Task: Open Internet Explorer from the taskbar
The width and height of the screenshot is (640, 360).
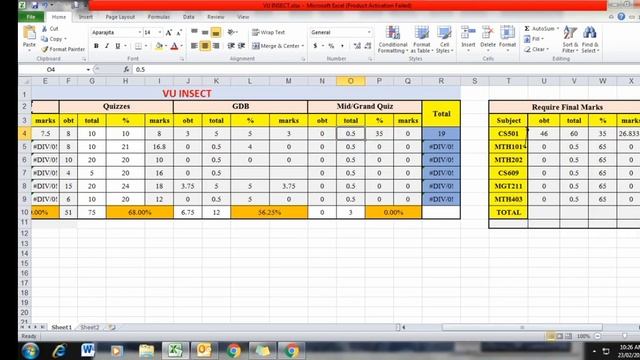Action: click(x=60, y=350)
